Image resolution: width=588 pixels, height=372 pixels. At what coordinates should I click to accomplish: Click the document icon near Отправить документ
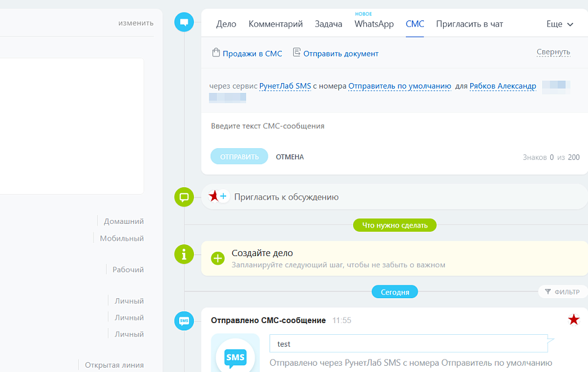pyautogui.click(x=297, y=53)
